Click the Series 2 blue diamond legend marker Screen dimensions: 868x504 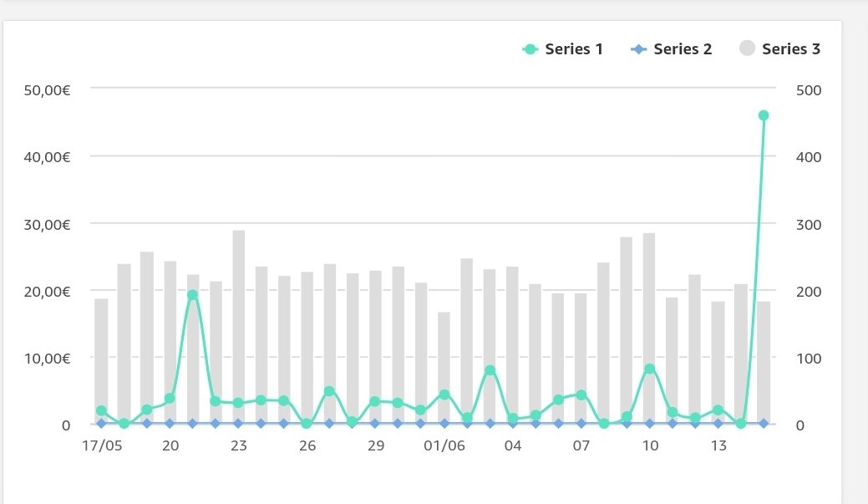pyautogui.click(x=638, y=49)
